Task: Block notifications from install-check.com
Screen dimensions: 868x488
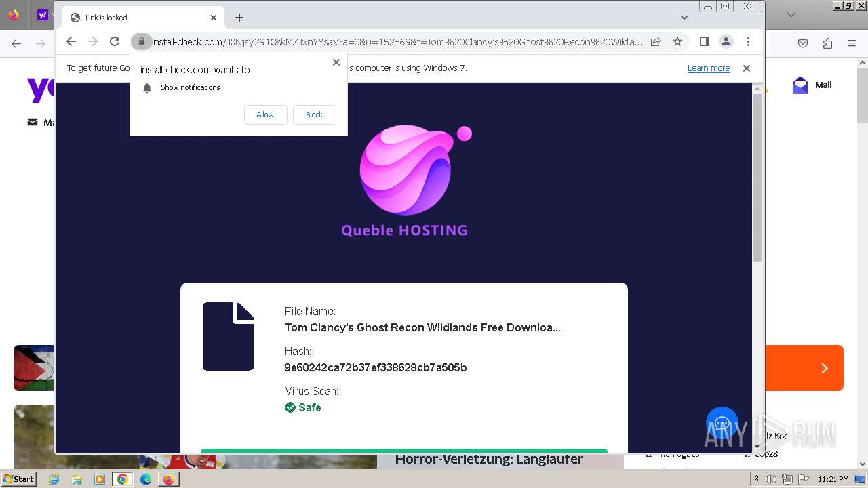Action: tap(314, 115)
